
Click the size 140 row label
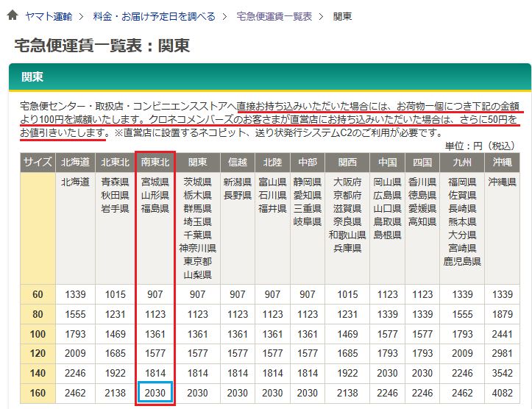point(38,373)
